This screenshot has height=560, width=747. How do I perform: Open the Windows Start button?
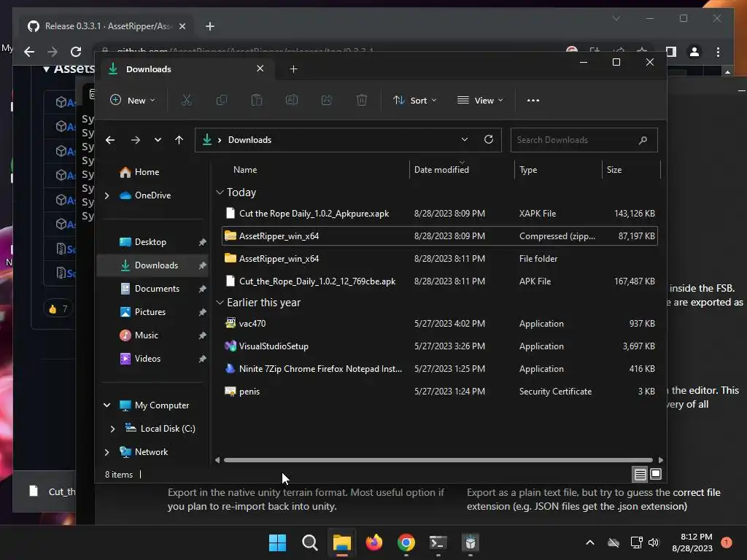277,542
